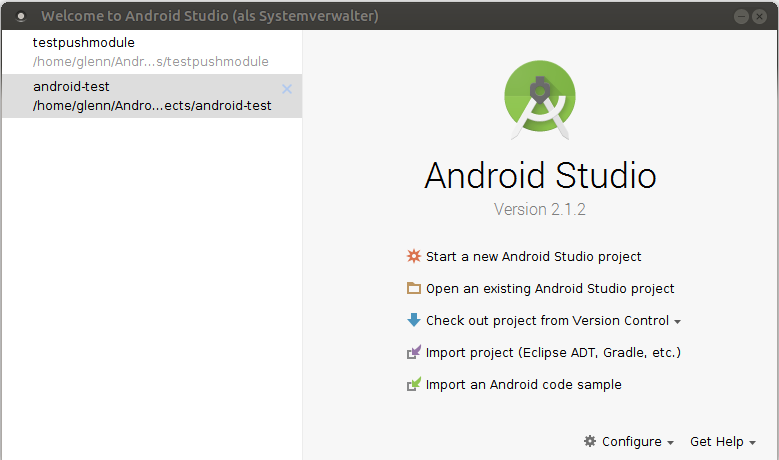Click the green Import code sample icon
The height and width of the screenshot is (460, 779).
click(x=414, y=384)
